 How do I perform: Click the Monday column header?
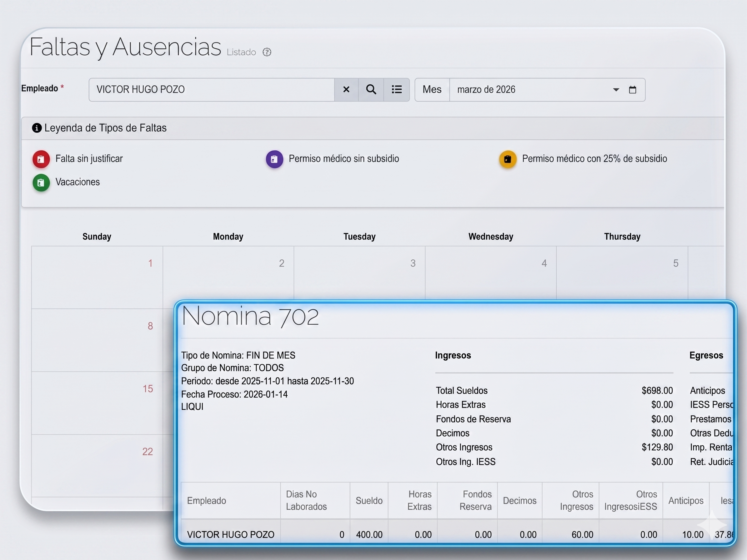pos(228,237)
